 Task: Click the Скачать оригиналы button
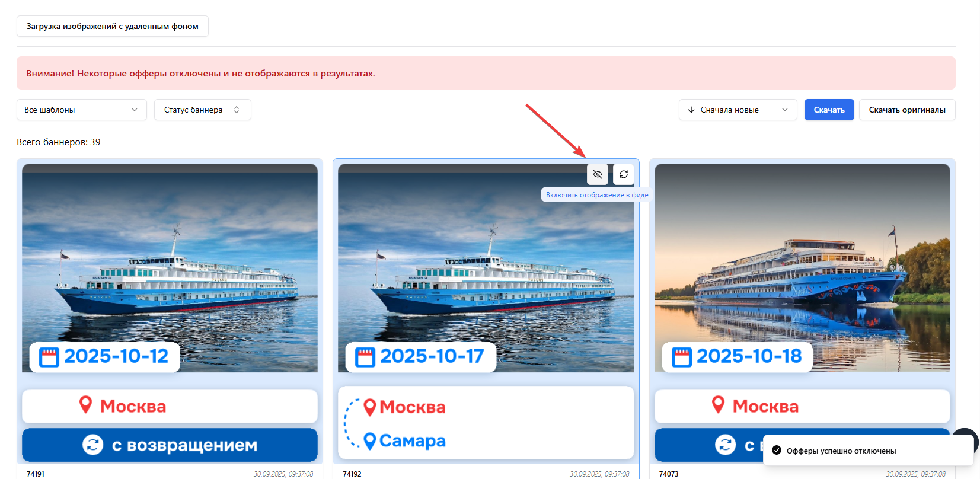907,110
